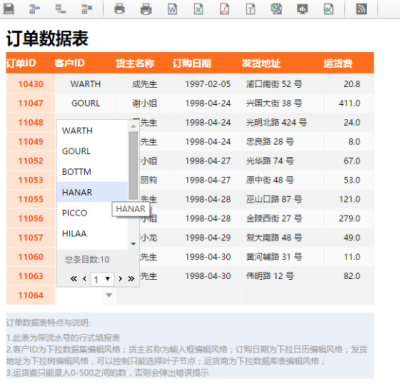Click date cell in row 11063

point(208,276)
